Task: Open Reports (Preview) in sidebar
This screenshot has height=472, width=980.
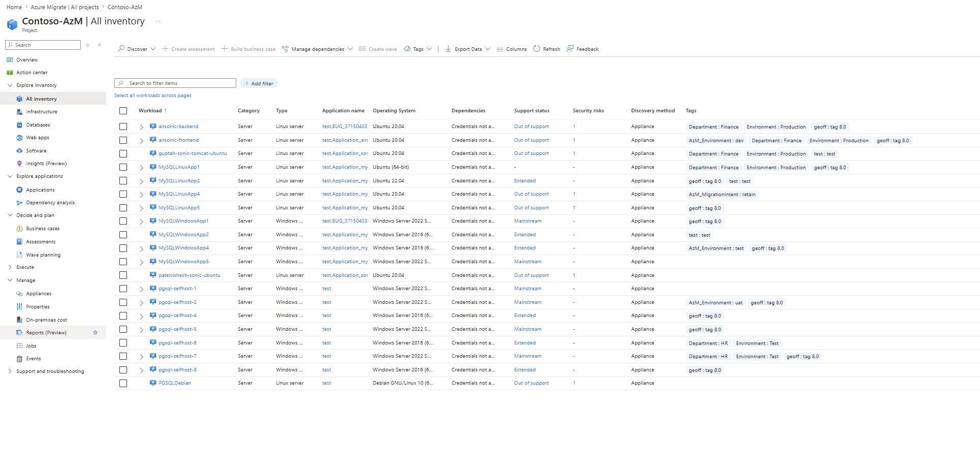Action: 46,333
